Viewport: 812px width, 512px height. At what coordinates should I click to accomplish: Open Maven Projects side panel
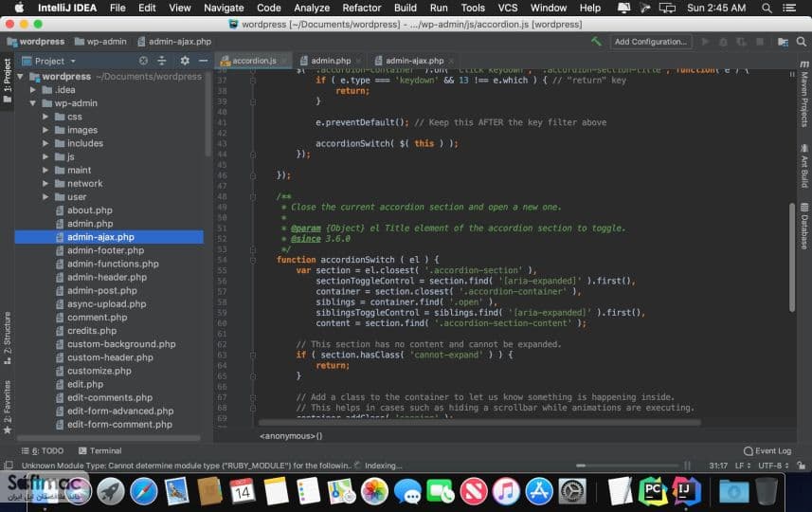pos(804,94)
